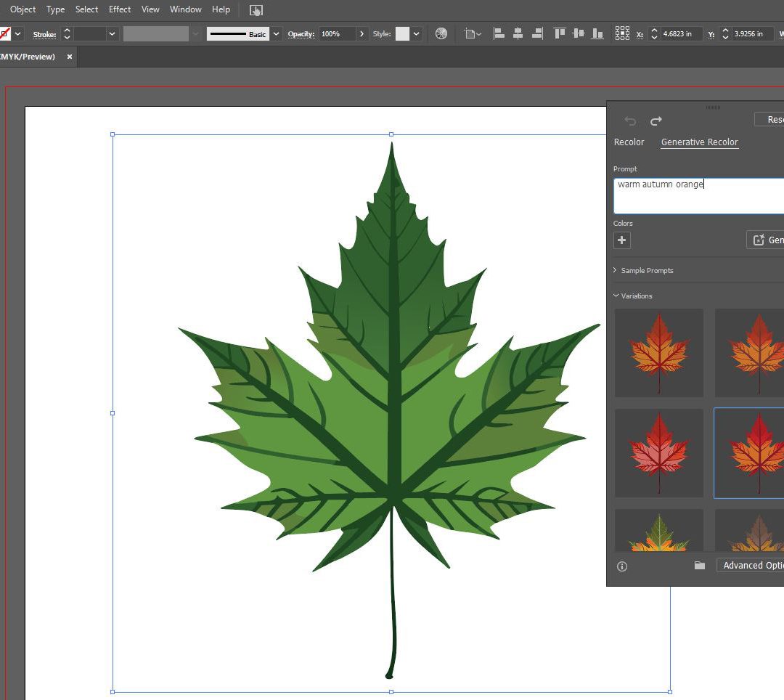Open the Window menu
The image size is (784, 700).
tap(186, 9)
